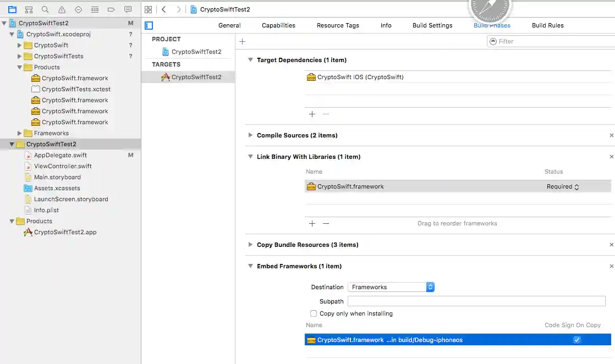Switch to the Resource Tags tab
Viewport: 615px width, 364px height.
tap(338, 25)
